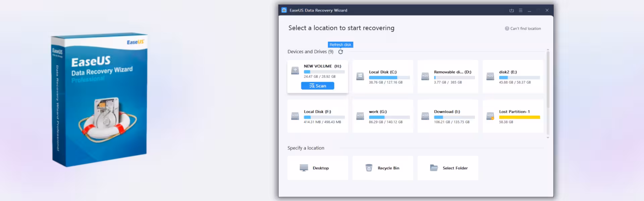The image size is (644, 201).
Task: Click the 106.21 GB / 135.75 GB size text
Action: pyautogui.click(x=452, y=122)
